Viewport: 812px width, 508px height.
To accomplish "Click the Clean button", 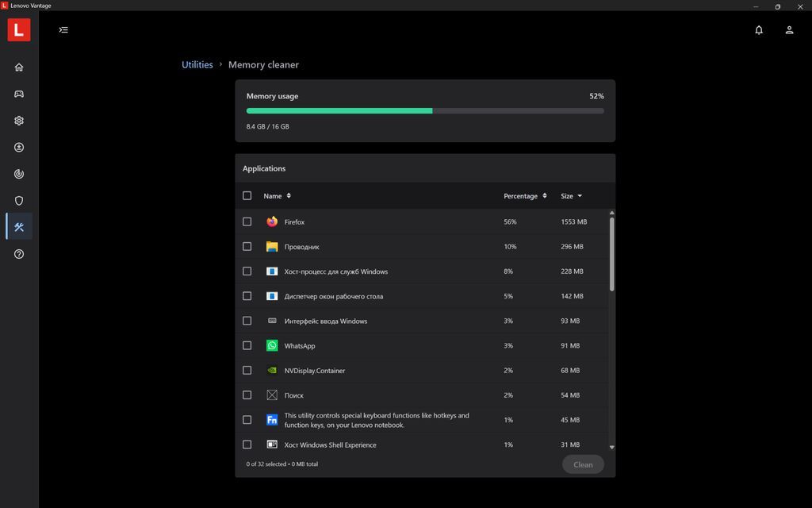I will 583,464.
